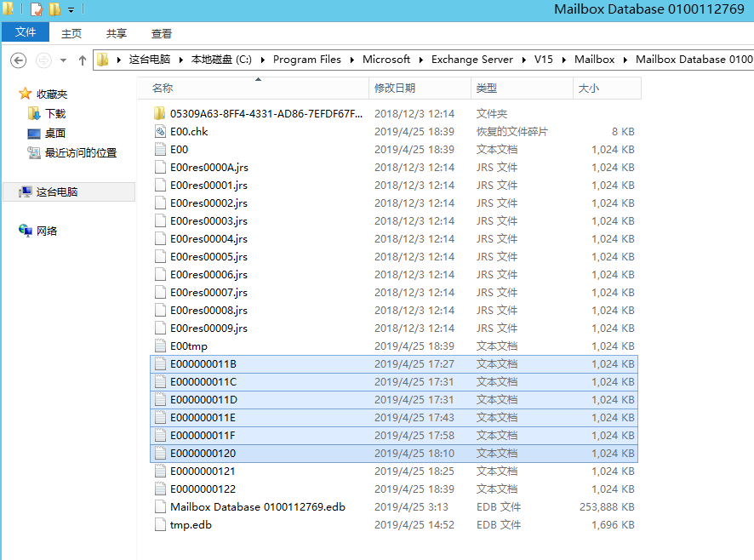This screenshot has height=560, width=754.
Task: Open the quick access toolbar customize dropdown
Action: [x=71, y=9]
